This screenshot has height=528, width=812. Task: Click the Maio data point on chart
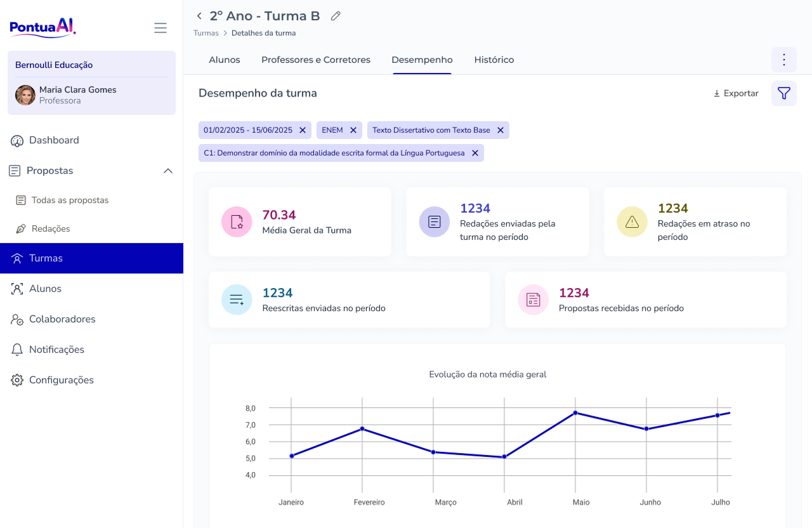(575, 413)
